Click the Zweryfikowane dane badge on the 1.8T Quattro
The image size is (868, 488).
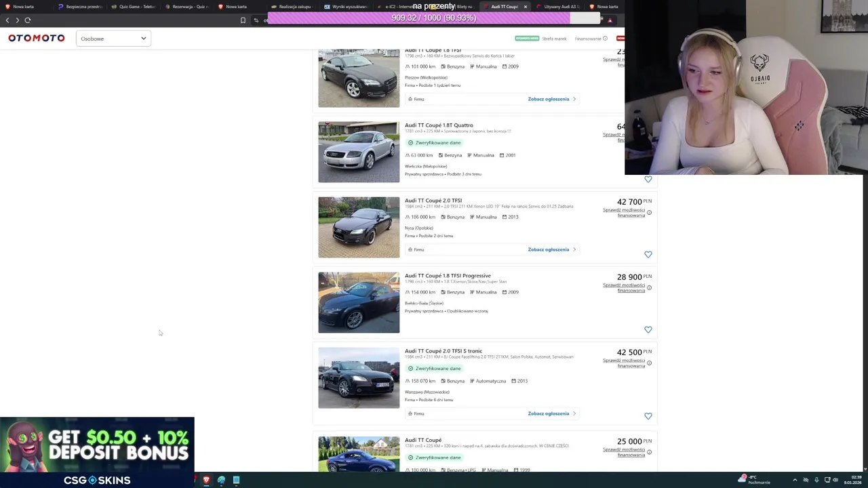[434, 143]
